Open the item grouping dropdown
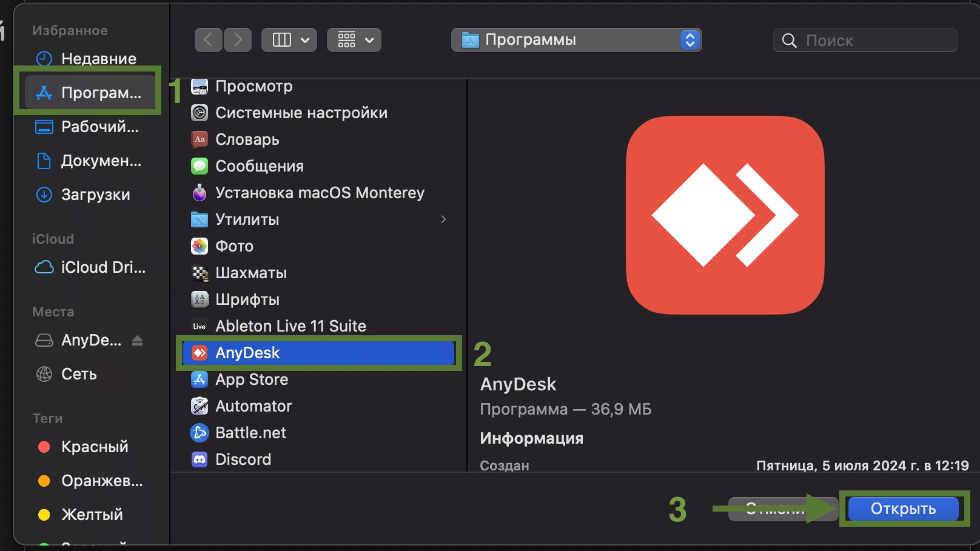Image resolution: width=980 pixels, height=551 pixels. (x=354, y=40)
